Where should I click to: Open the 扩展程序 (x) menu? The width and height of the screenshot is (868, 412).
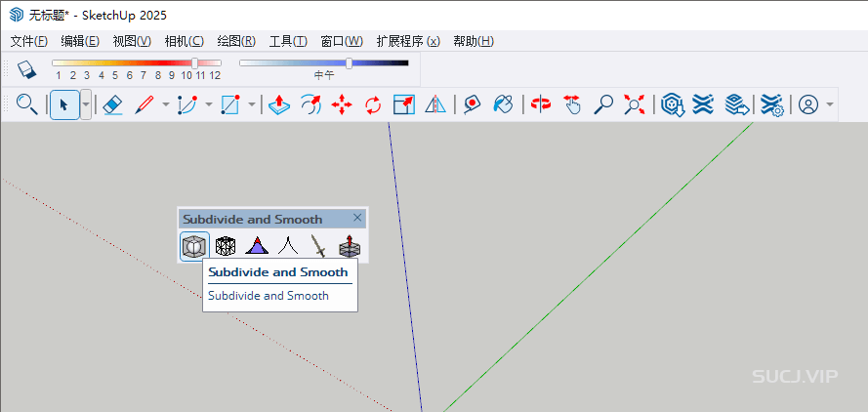pyautogui.click(x=408, y=41)
